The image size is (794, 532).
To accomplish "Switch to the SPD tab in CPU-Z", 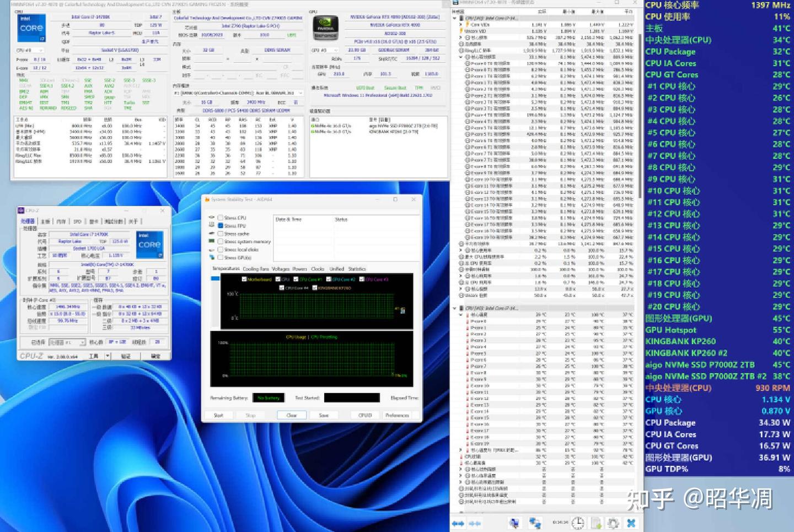I will coord(77,221).
